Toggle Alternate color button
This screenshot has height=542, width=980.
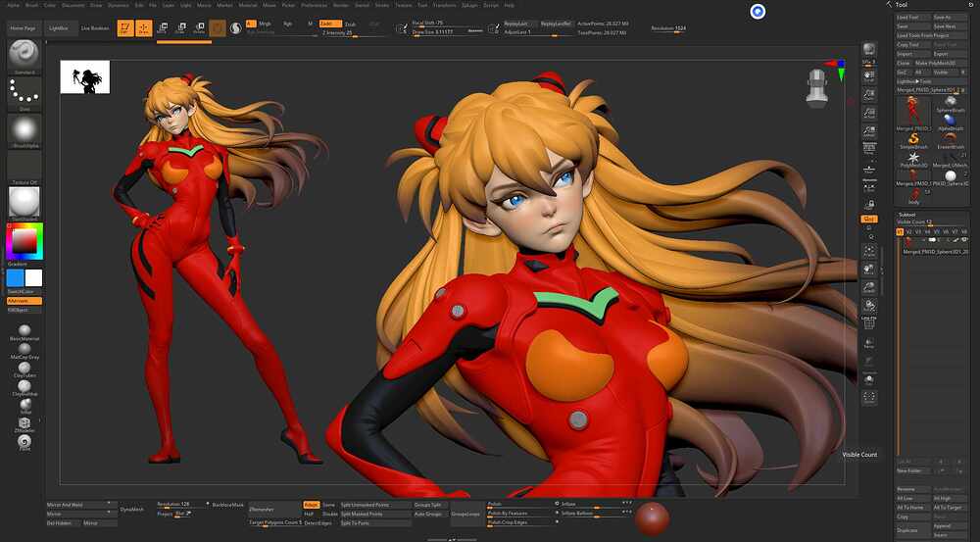coord(24,301)
